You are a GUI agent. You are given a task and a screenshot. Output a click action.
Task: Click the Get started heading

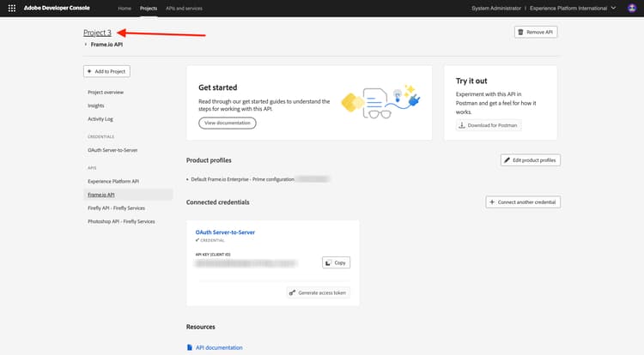(x=218, y=87)
